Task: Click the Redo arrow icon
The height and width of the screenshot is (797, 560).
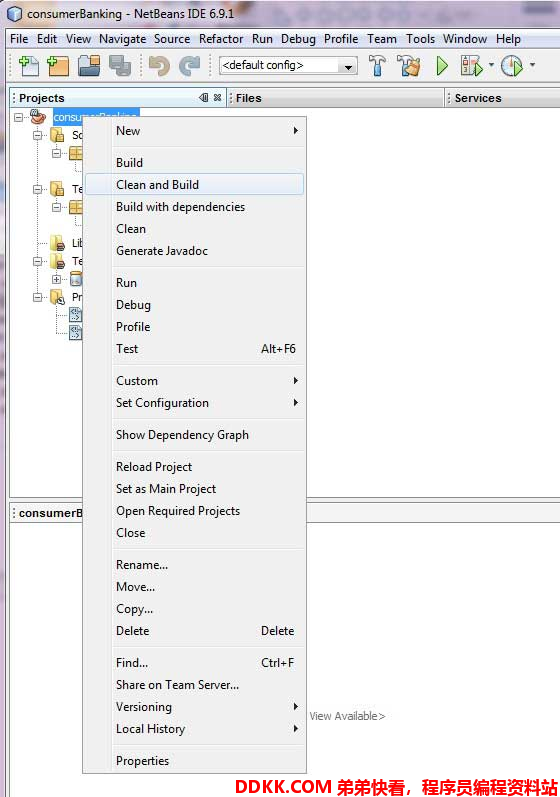Action: pyautogui.click(x=190, y=66)
